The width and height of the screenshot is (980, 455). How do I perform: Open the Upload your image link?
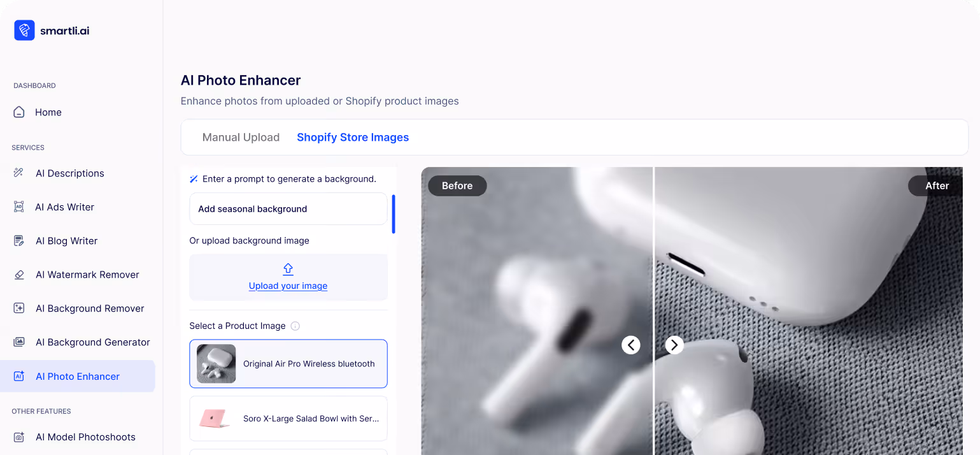pyautogui.click(x=288, y=285)
